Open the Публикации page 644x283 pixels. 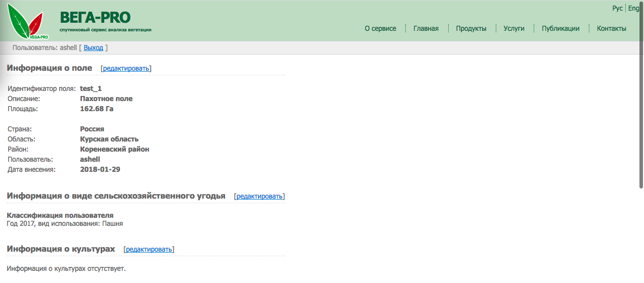tap(561, 29)
